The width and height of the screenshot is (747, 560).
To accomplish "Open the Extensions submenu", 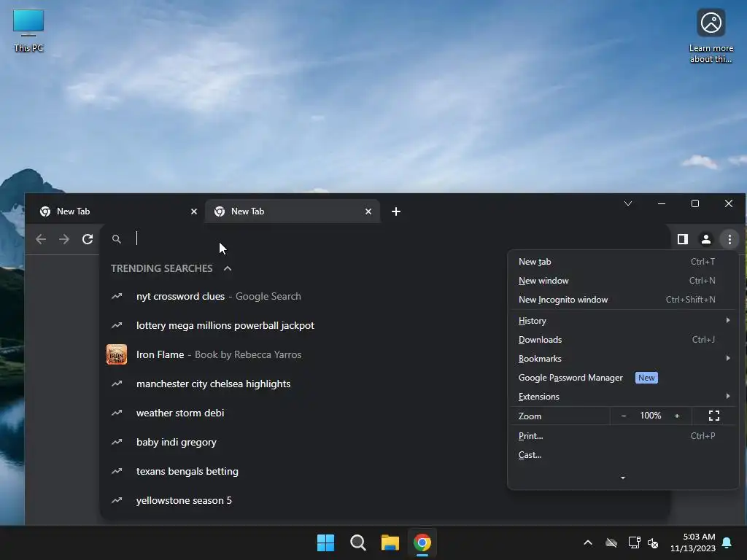I will click(623, 396).
